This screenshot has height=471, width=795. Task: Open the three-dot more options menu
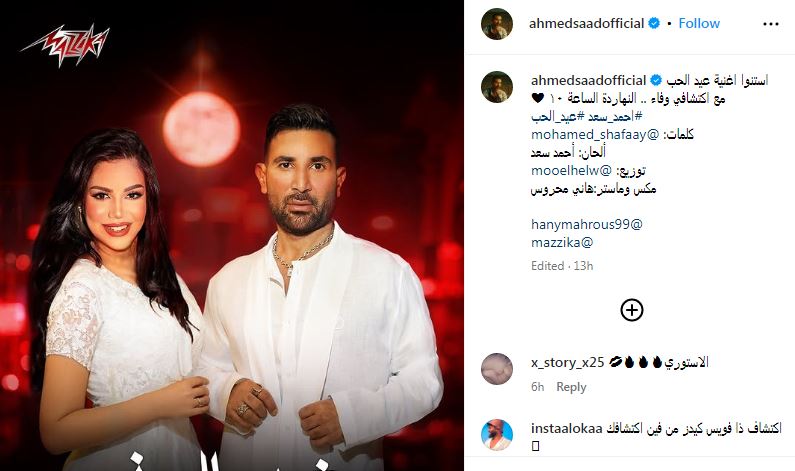[770, 24]
